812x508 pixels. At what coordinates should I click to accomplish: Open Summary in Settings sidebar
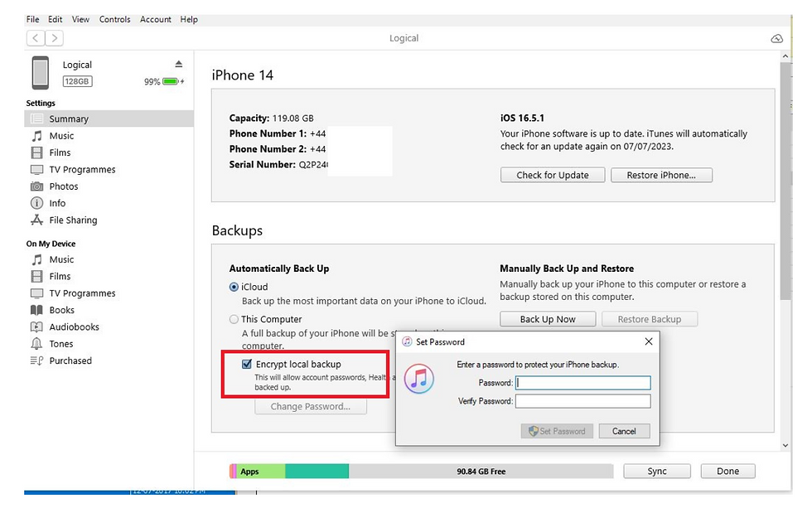(109, 119)
